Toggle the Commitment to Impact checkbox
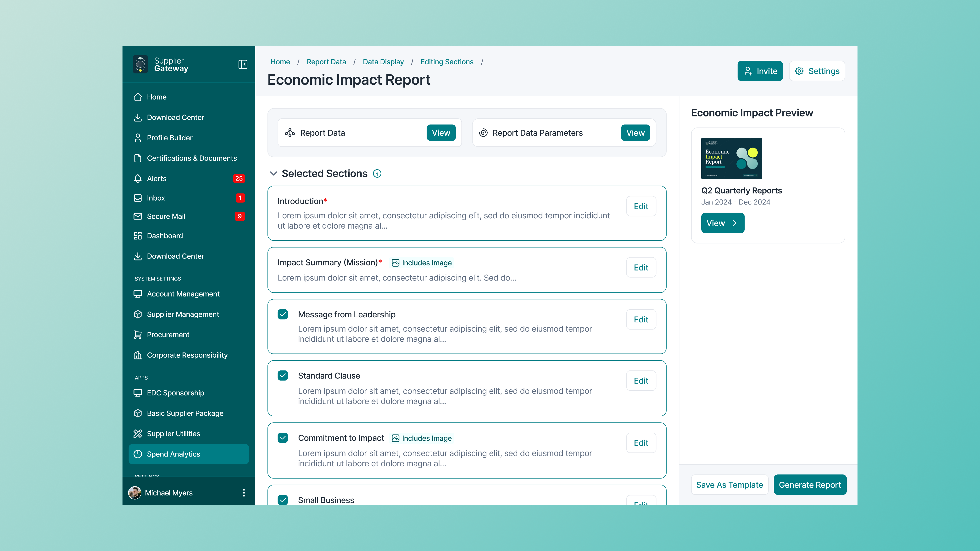980x551 pixels. tap(283, 438)
